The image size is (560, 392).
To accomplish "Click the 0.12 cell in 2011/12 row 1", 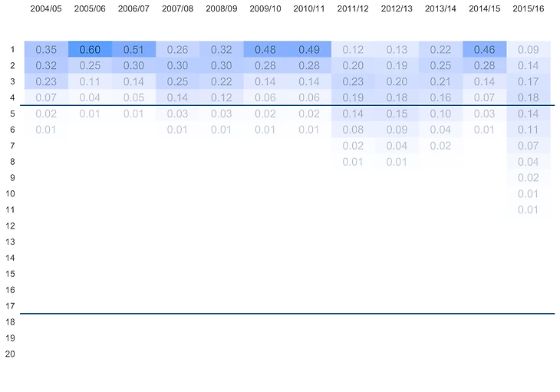I will 353,50.
